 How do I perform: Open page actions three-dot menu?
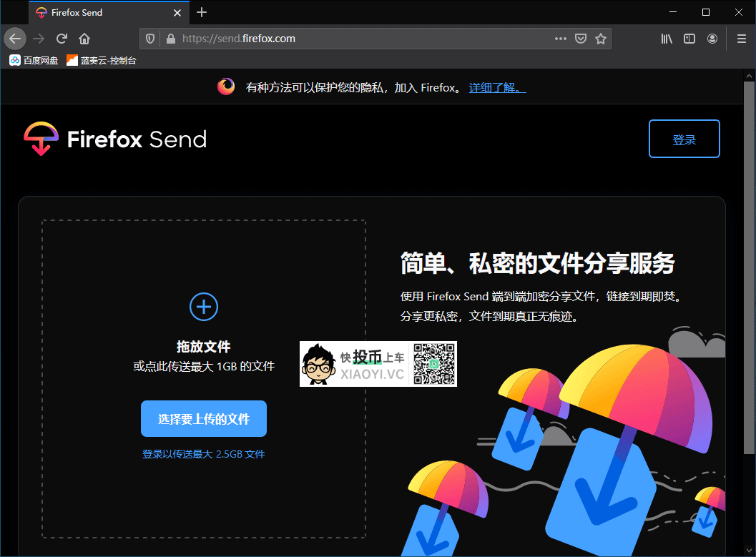point(560,39)
